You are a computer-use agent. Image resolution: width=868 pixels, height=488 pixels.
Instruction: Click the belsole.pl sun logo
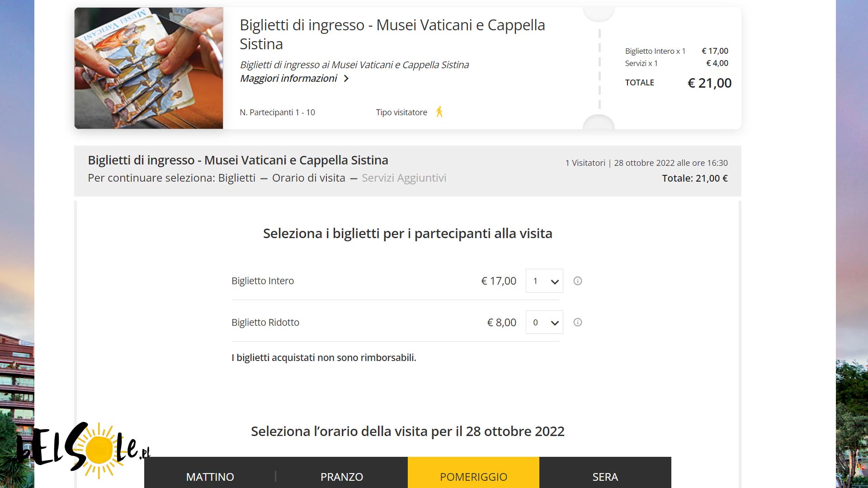point(84,450)
